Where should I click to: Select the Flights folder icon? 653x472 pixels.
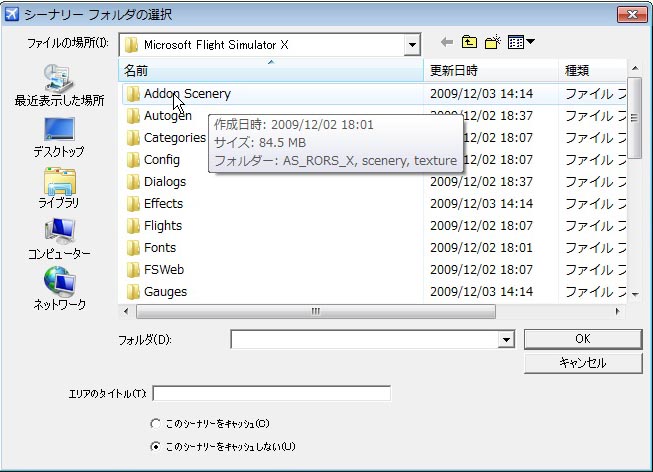tap(133, 226)
